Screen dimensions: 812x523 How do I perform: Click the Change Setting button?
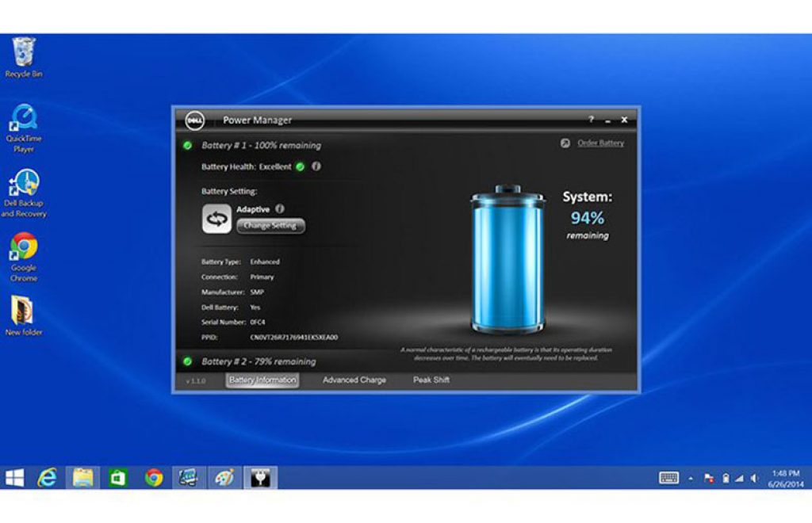coord(270,226)
